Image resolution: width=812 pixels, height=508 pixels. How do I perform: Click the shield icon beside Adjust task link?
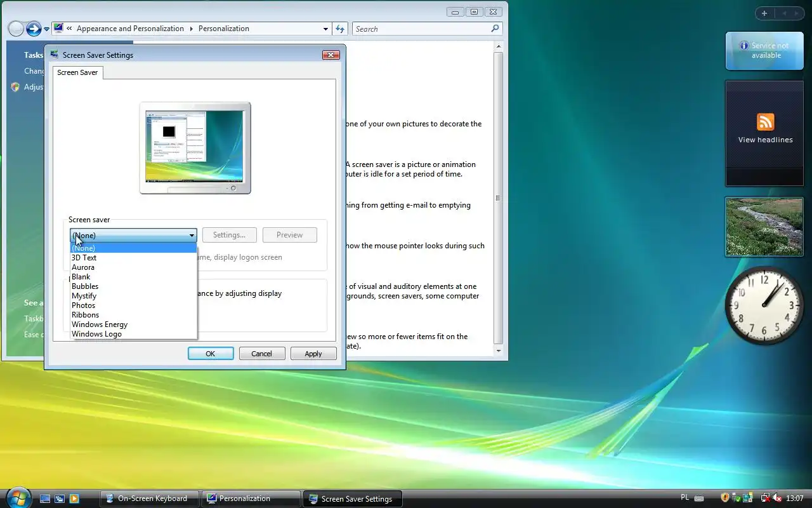(x=16, y=87)
